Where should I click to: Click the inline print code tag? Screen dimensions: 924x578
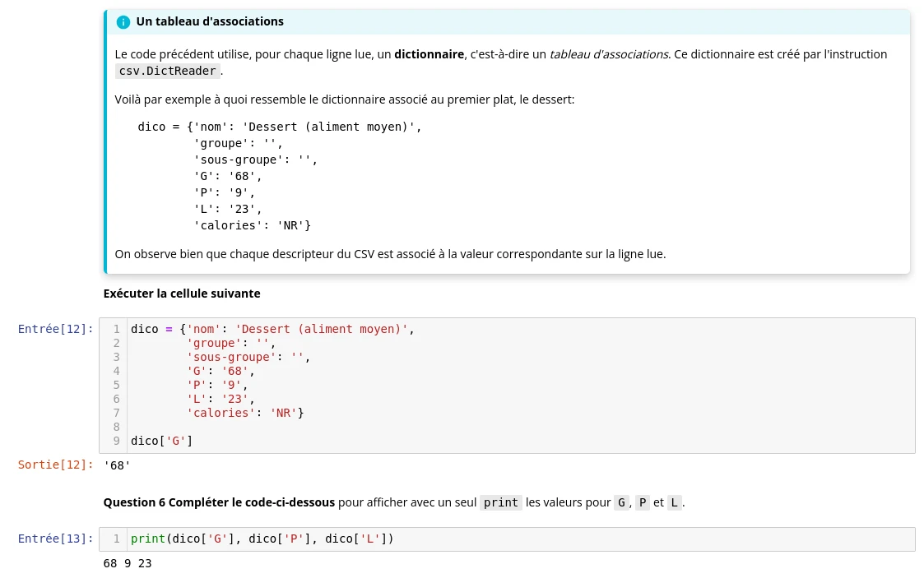(501, 502)
